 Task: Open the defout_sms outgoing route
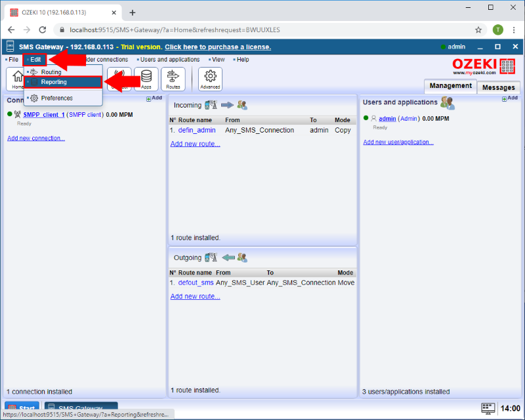[196, 283]
